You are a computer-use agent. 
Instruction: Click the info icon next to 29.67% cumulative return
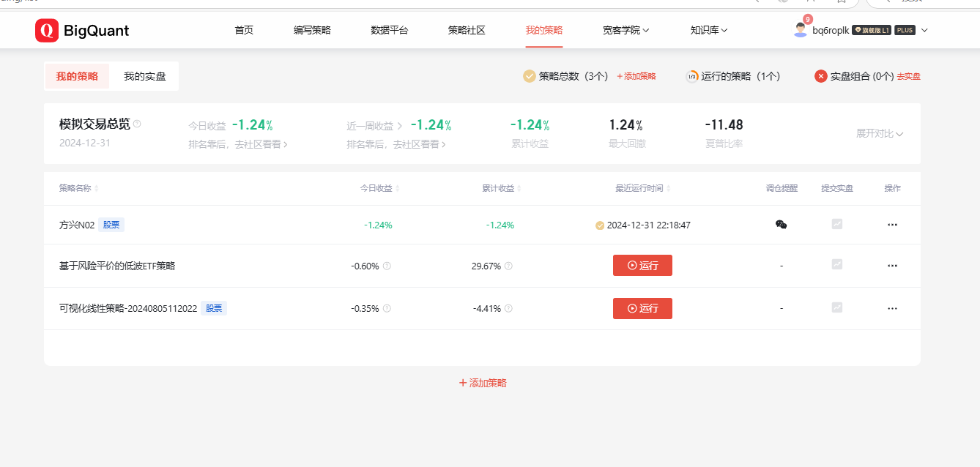(x=508, y=266)
